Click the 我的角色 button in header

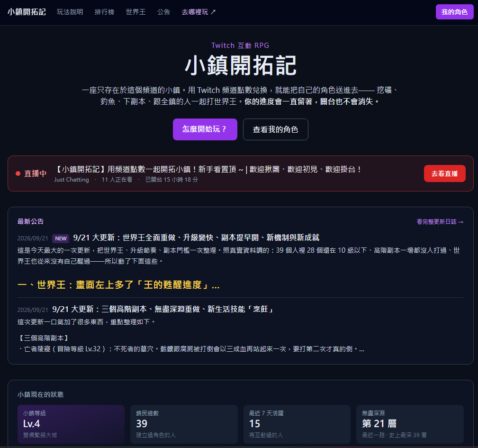tap(454, 12)
